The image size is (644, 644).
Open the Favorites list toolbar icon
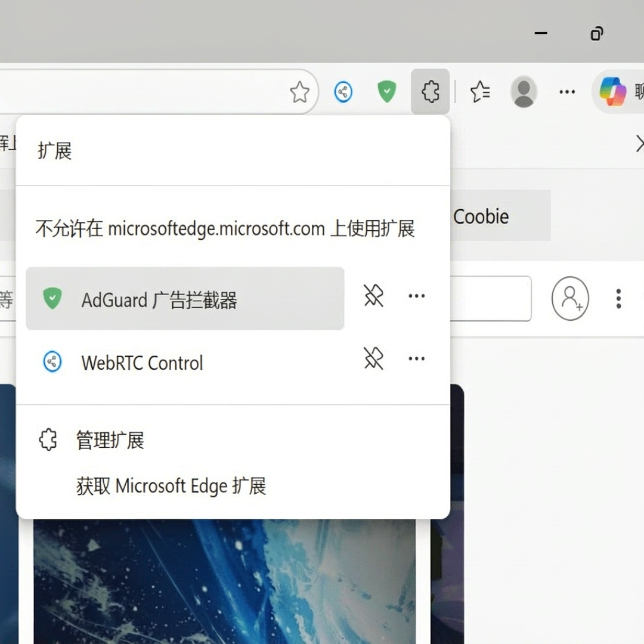(x=480, y=92)
